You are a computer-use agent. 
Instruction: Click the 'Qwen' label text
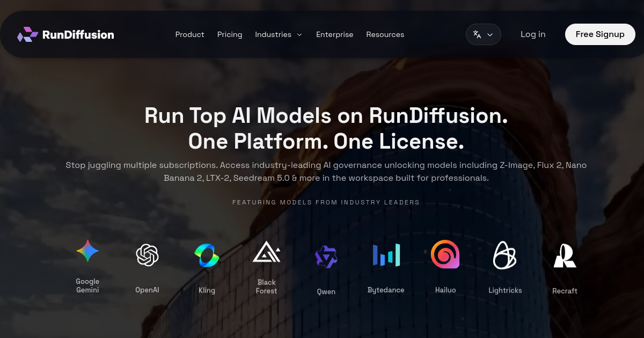(x=326, y=292)
